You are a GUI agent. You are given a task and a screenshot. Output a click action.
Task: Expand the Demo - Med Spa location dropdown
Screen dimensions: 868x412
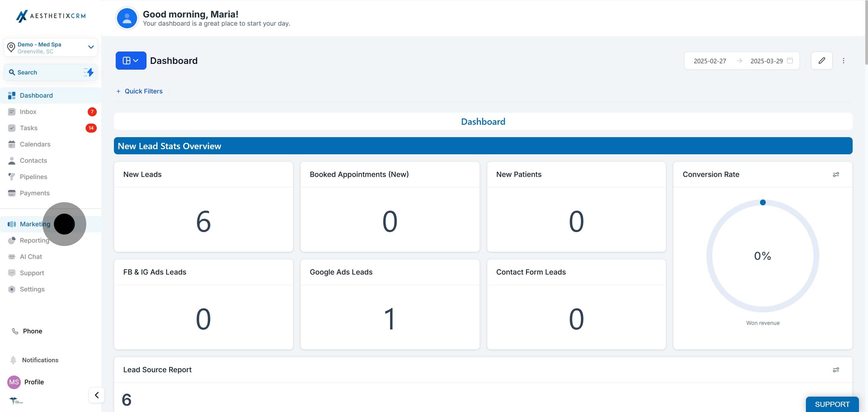click(91, 47)
